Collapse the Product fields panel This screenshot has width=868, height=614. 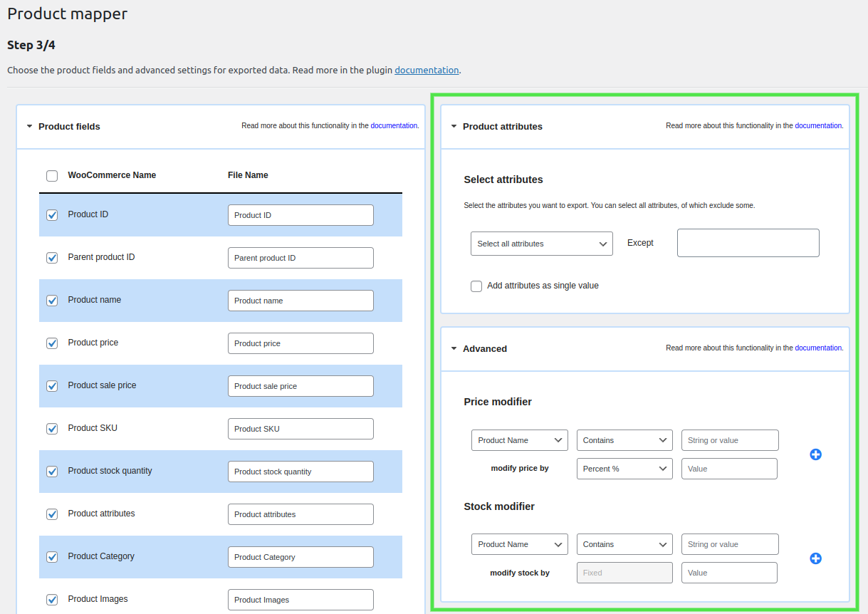(30, 127)
